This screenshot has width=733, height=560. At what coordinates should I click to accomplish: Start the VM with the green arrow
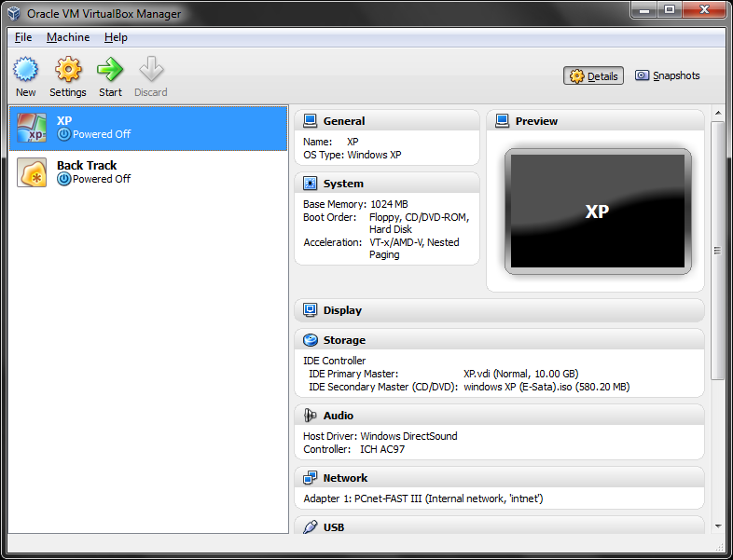(110, 69)
